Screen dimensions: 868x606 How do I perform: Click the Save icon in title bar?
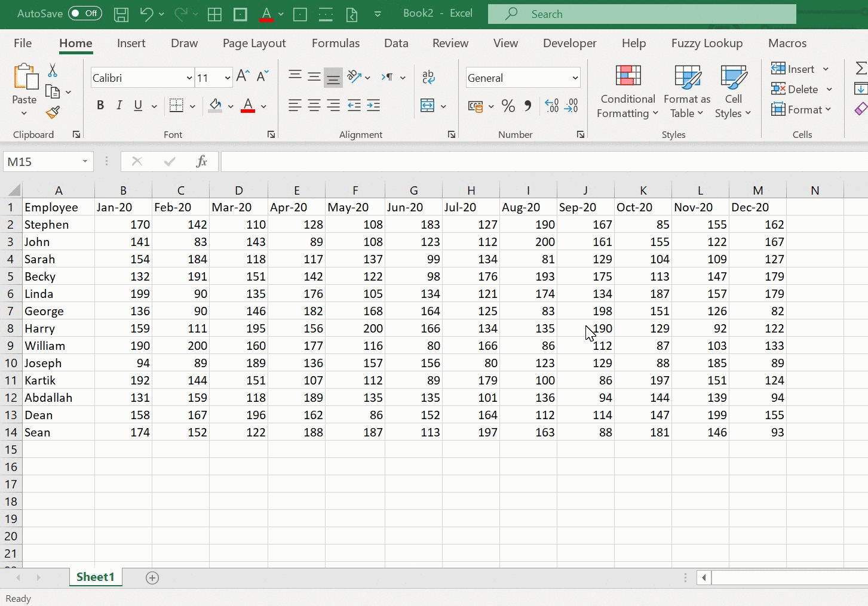(121, 14)
